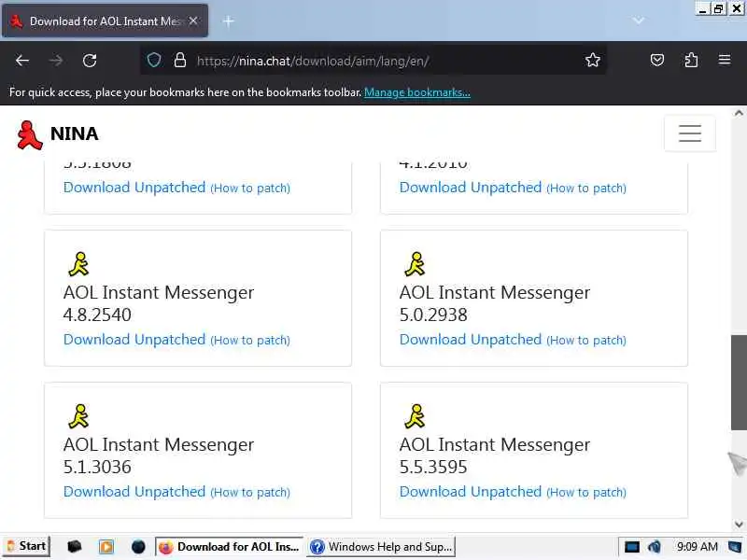Click the AOL Instant Messenger 5.5.3595 title
The height and width of the screenshot is (560, 747).
pos(495,455)
